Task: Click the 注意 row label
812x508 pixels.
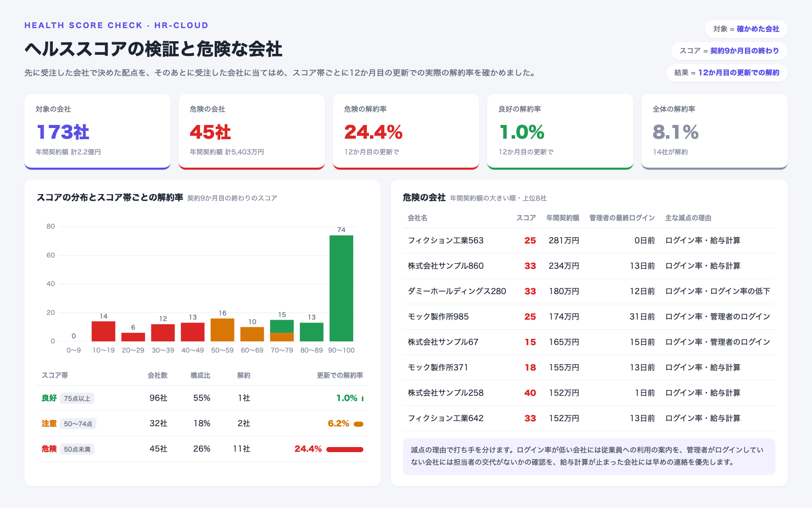Action: pyautogui.click(x=49, y=424)
